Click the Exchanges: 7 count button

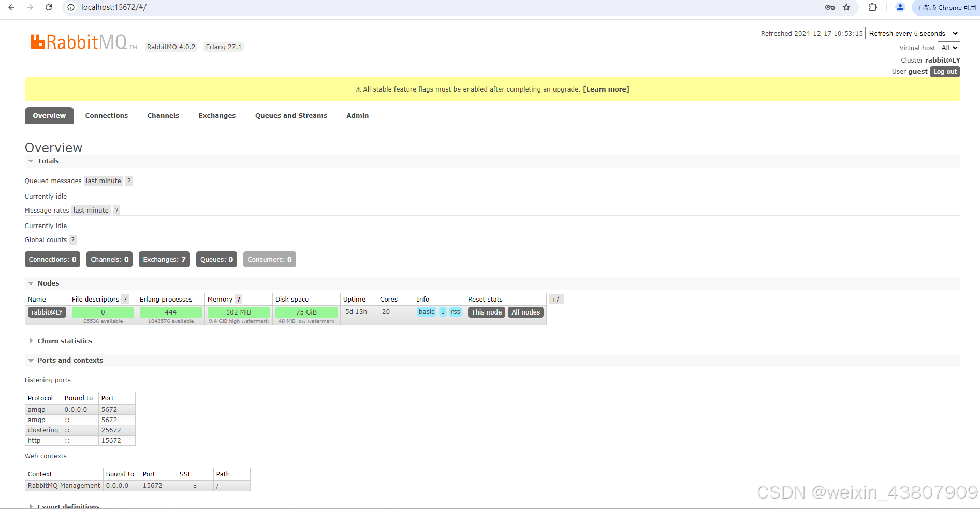(x=164, y=259)
